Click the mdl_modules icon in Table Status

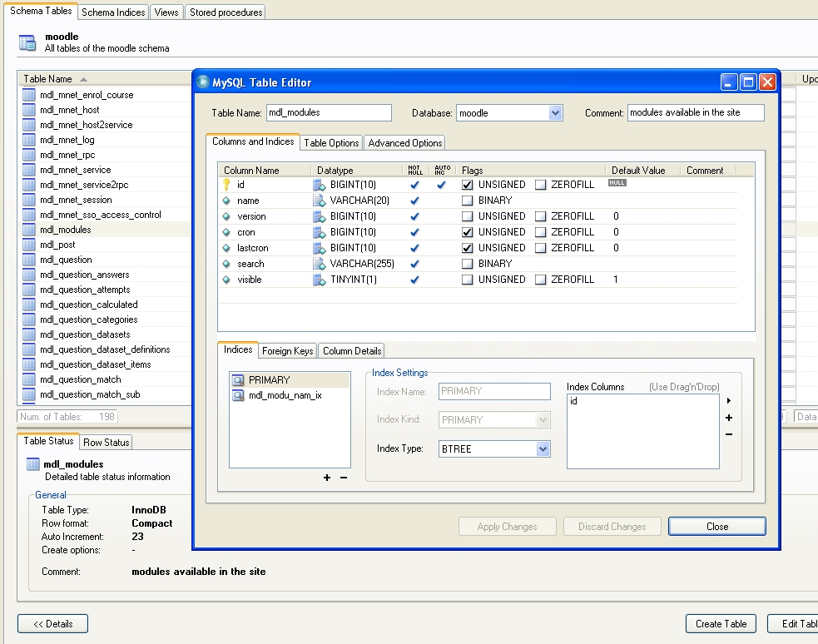(32, 463)
